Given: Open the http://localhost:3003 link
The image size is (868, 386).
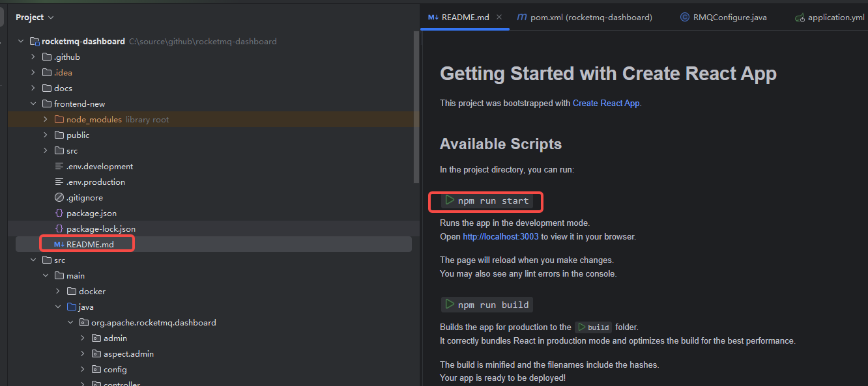Looking at the screenshot, I should pos(500,237).
